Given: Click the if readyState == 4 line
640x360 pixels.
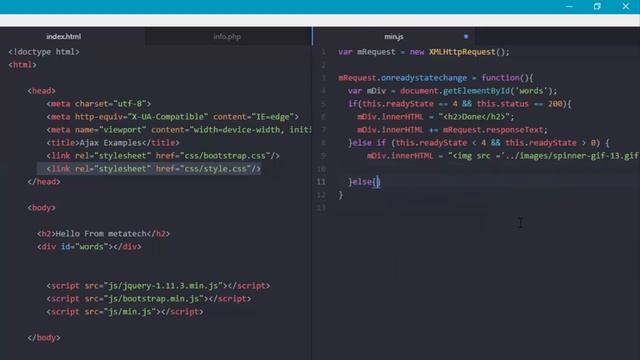Looking at the screenshot, I should [460, 104].
